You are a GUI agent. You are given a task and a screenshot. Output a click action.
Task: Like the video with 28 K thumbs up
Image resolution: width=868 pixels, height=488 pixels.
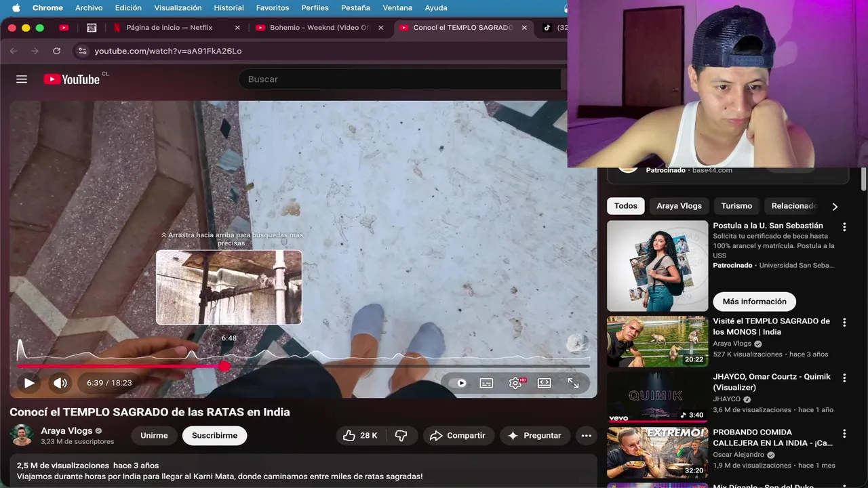[x=360, y=436]
